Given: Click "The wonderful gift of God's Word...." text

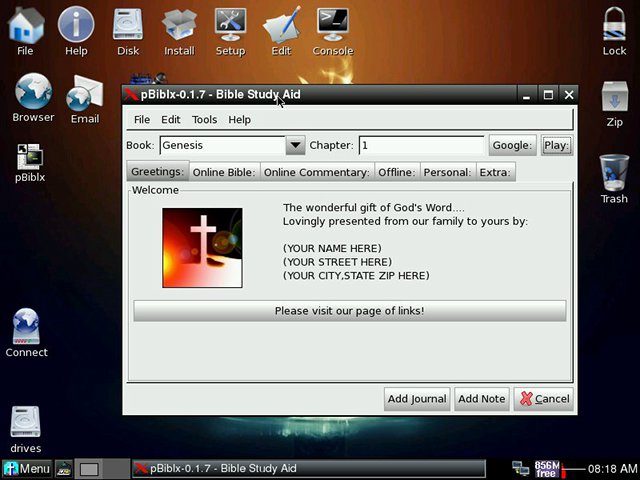Looking at the screenshot, I should (374, 207).
